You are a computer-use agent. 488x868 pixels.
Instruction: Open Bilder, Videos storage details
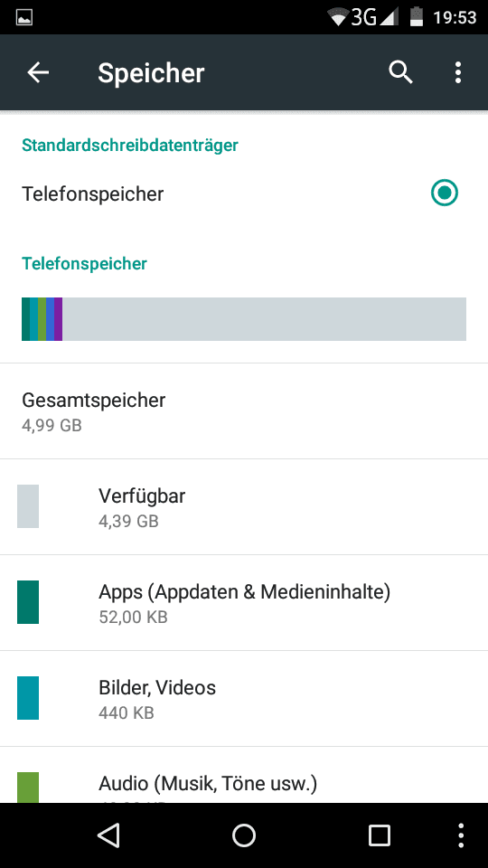pos(244,699)
